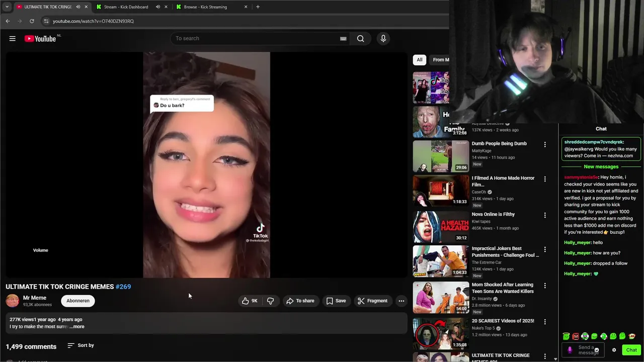Select the All filter chip
This screenshot has width=644, height=362.
pyautogui.click(x=419, y=60)
